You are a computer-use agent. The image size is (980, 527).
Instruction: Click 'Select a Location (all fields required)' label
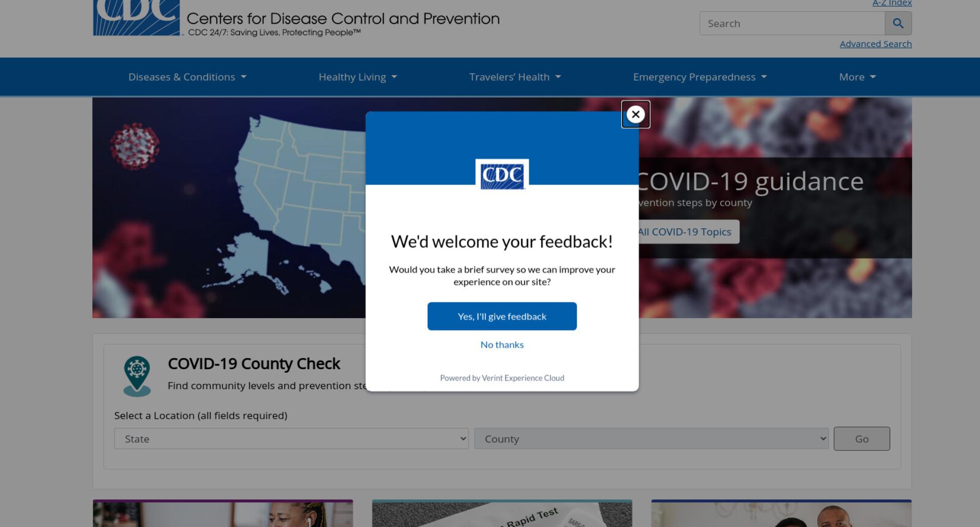(x=201, y=416)
